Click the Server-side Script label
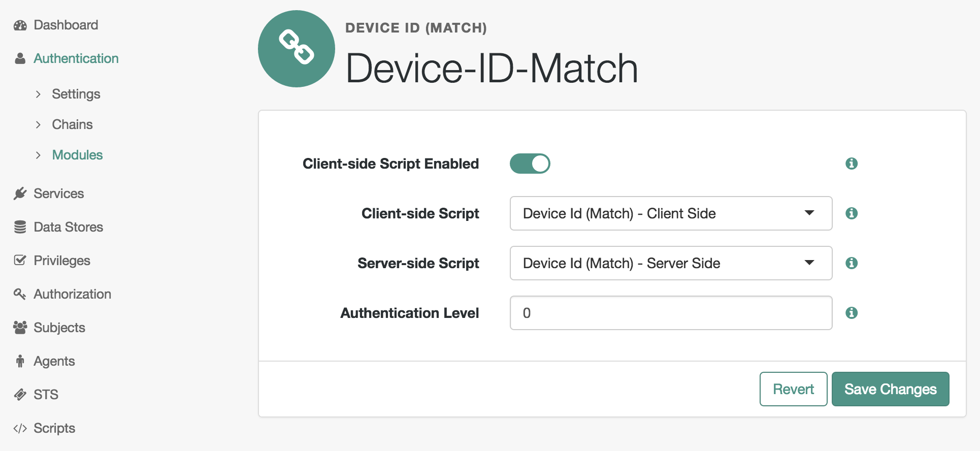 coord(418,263)
